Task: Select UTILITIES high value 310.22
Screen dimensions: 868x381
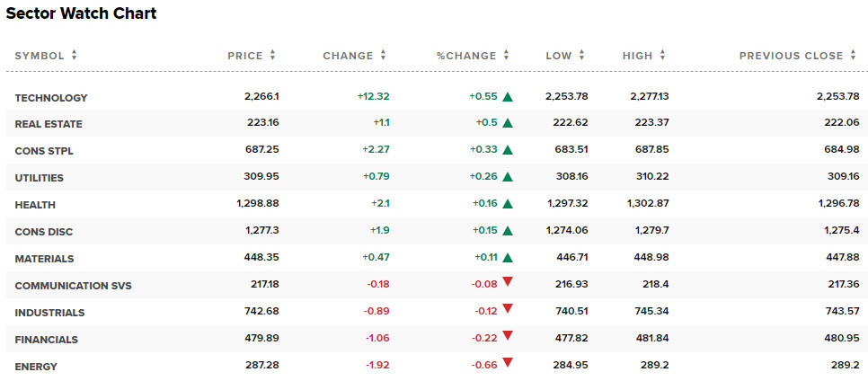Action: (652, 177)
